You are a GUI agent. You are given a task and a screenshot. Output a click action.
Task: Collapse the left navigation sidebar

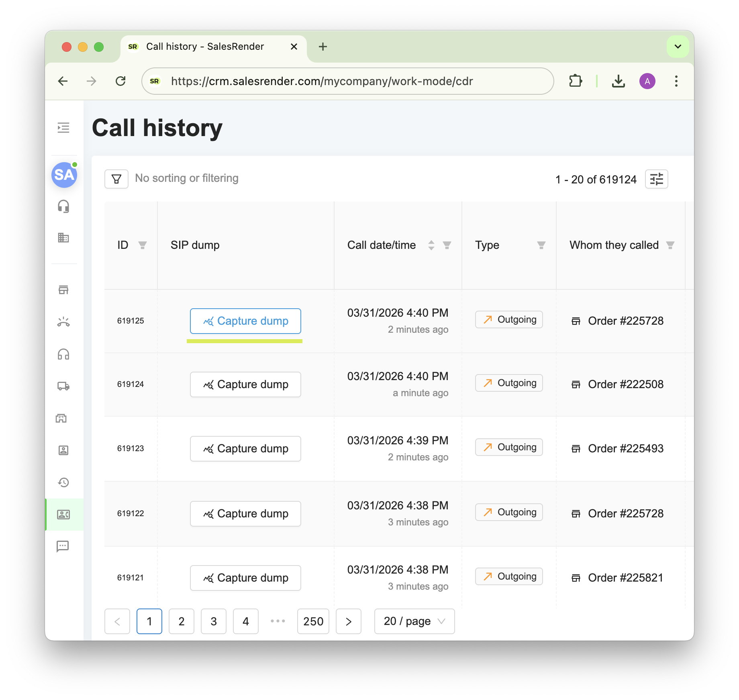point(63,128)
